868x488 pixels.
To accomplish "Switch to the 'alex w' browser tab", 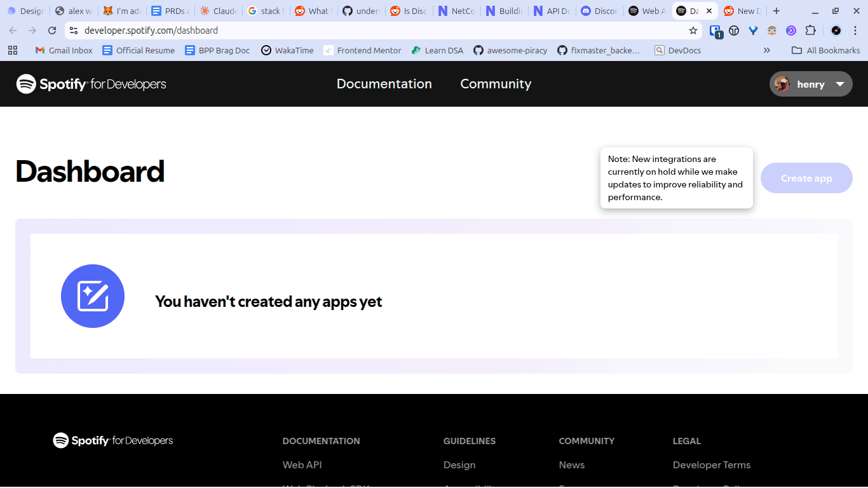I will [x=73, y=11].
